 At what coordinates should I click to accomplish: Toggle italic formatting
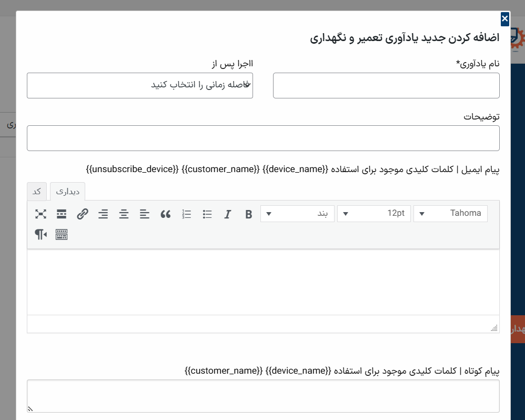tap(228, 214)
